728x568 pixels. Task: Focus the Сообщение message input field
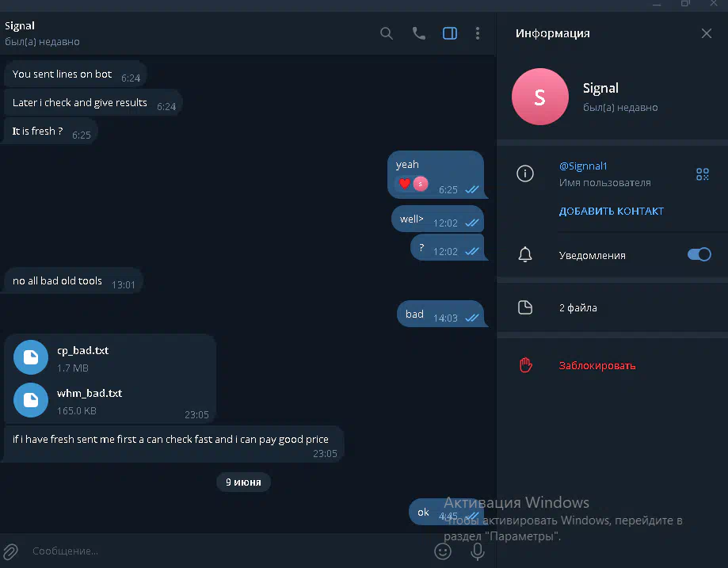tap(227, 551)
